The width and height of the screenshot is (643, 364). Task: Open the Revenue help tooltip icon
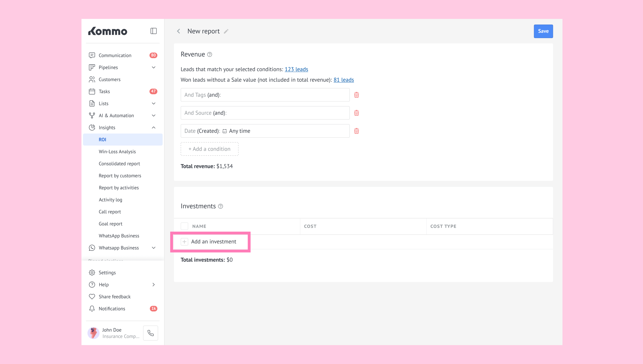(x=209, y=55)
